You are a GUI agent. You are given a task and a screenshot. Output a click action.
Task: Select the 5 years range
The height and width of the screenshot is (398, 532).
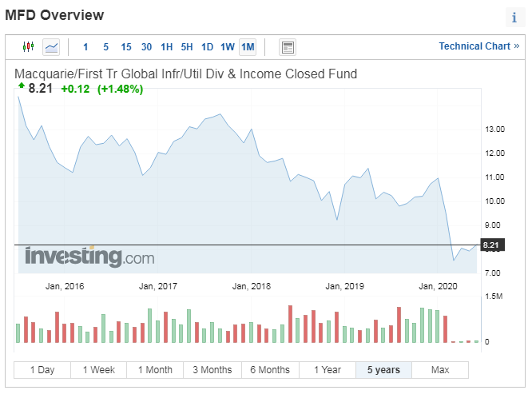[383, 370]
